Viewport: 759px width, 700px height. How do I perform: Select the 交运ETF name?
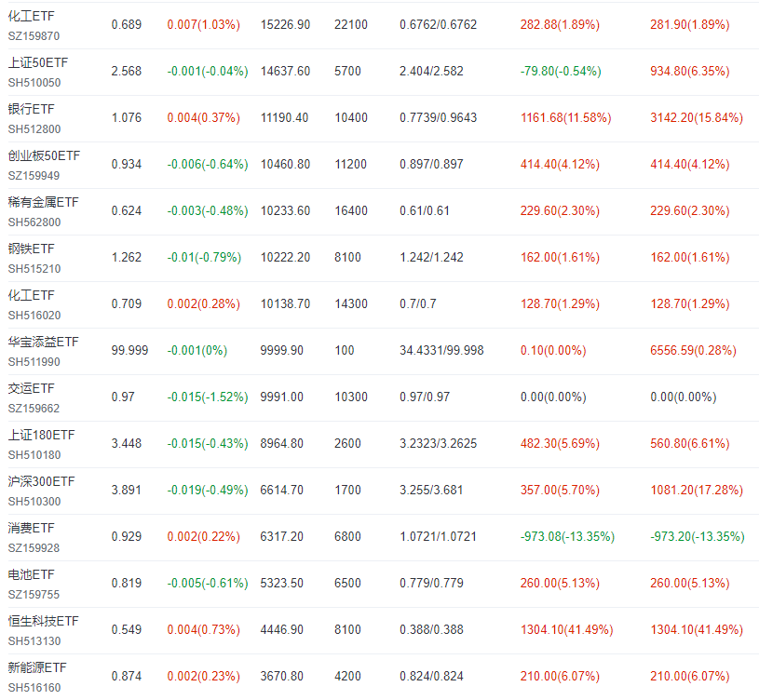(31, 388)
